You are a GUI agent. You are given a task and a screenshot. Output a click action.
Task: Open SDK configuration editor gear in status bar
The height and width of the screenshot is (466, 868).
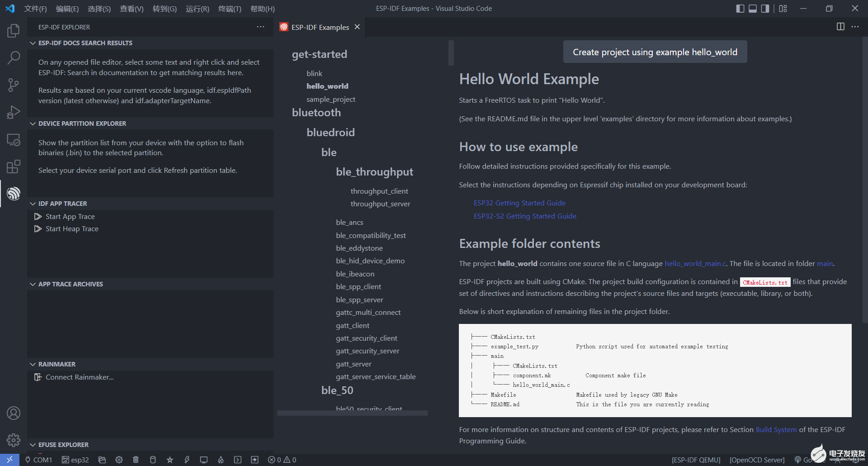119,460
